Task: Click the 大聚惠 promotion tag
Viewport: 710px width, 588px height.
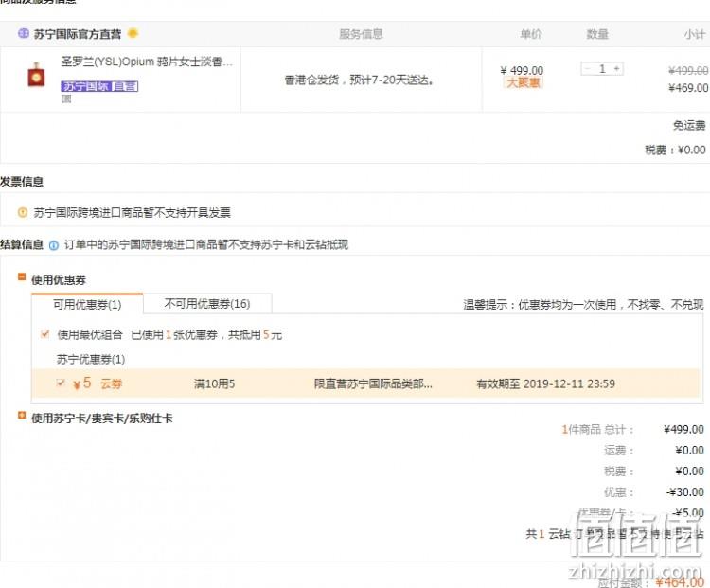Action: (x=523, y=82)
